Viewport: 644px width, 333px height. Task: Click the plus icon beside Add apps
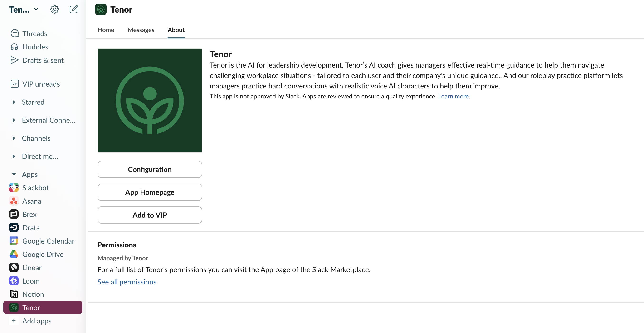tap(14, 321)
